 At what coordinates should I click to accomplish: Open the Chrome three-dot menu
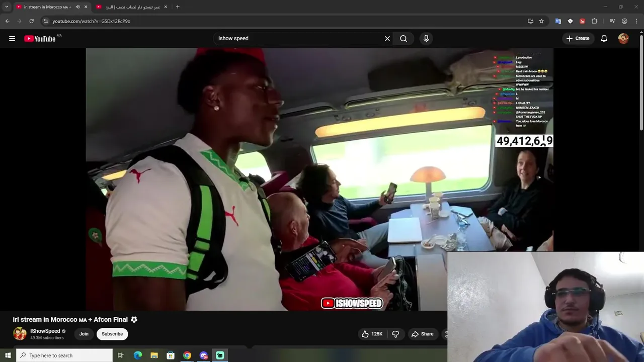(637, 21)
